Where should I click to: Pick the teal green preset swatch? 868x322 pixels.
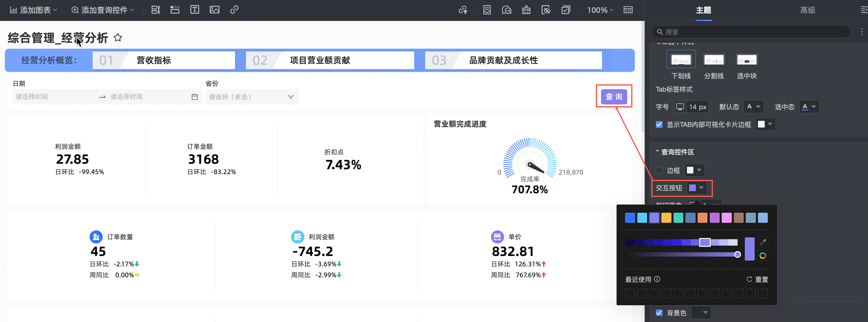[x=678, y=218]
